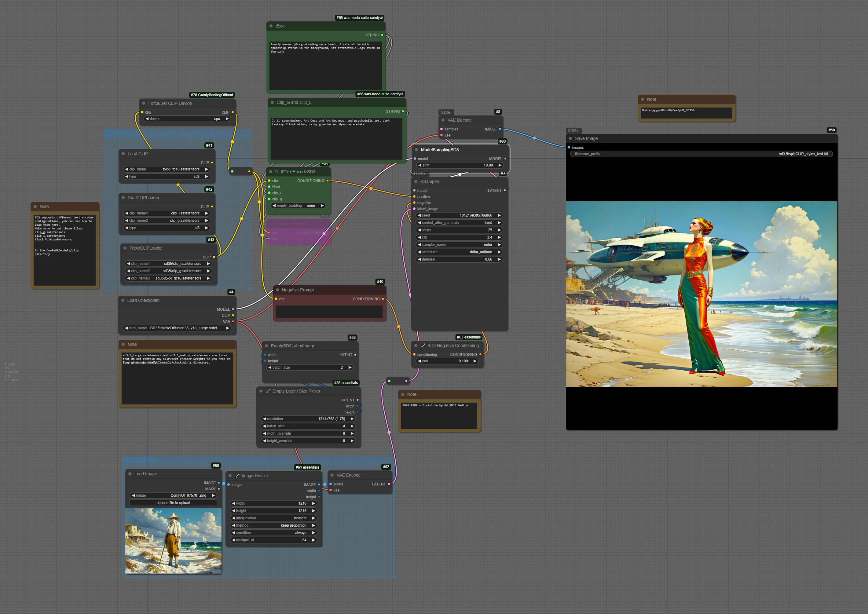Open empty_padding dropdown set to none

(298, 206)
